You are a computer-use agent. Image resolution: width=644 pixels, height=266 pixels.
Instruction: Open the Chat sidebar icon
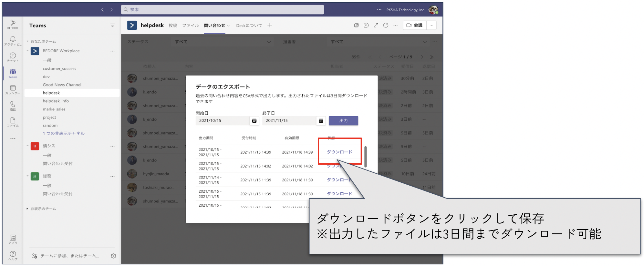[x=13, y=57]
